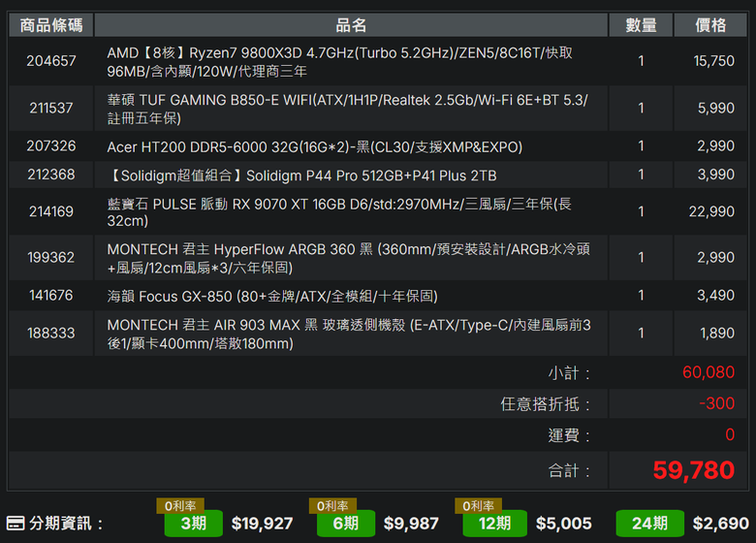Click quantity 1 in the RX 9070 XT row

[x=641, y=211]
